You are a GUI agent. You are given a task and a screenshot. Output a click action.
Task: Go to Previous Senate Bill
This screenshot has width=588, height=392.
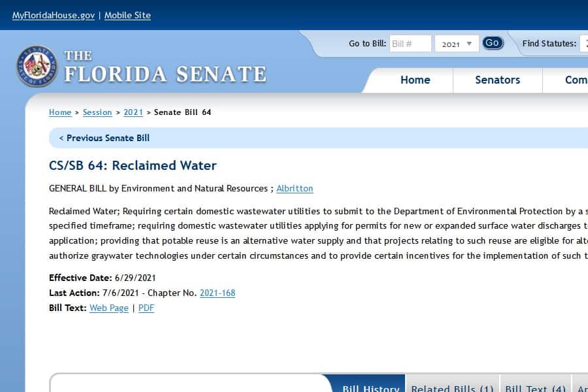tap(105, 138)
